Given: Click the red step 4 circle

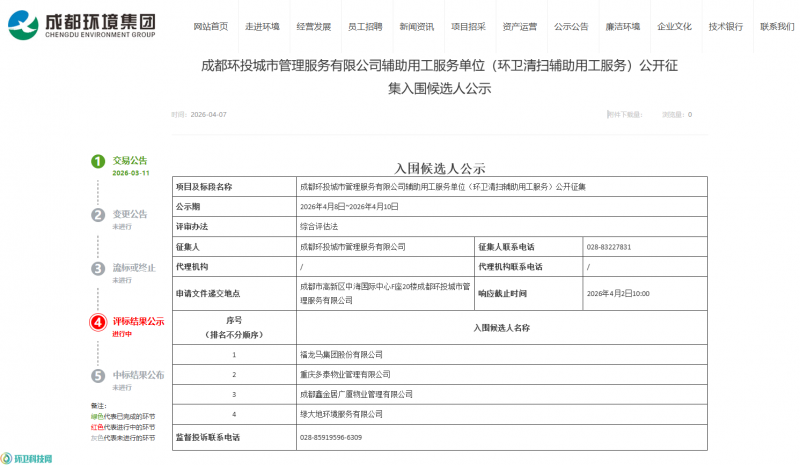Looking at the screenshot, I should click(x=98, y=322).
